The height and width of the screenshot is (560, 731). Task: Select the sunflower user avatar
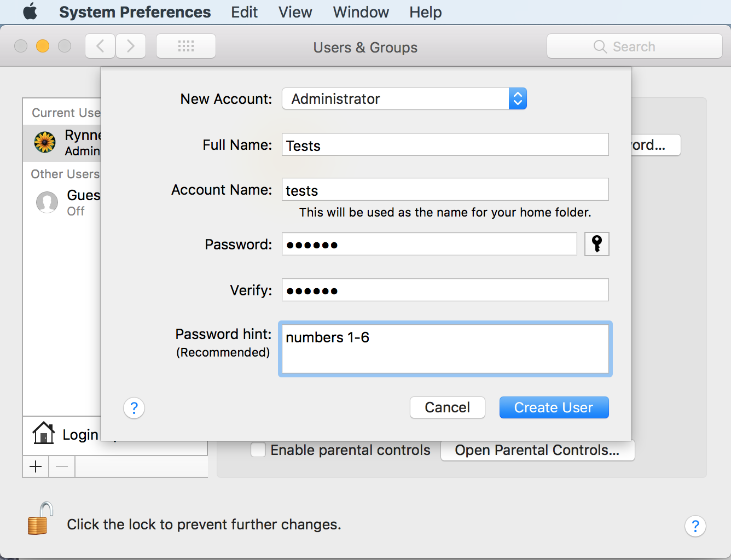[x=45, y=142]
